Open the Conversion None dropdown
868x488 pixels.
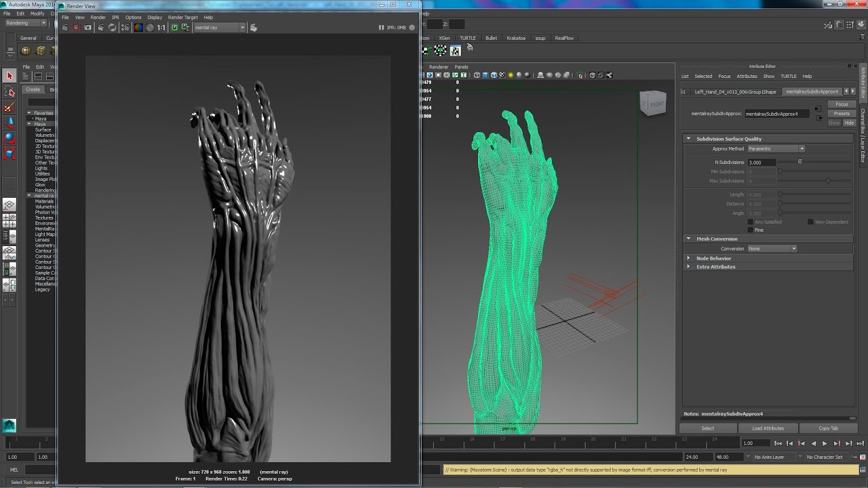click(772, 249)
